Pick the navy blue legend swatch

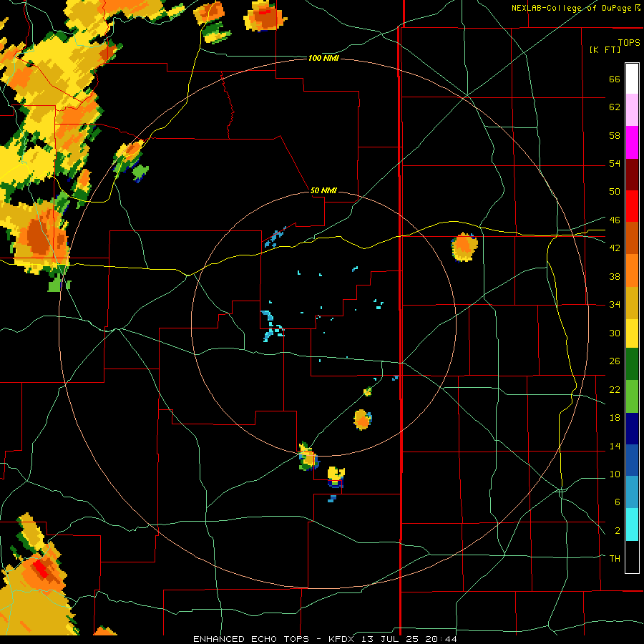[x=632, y=429]
